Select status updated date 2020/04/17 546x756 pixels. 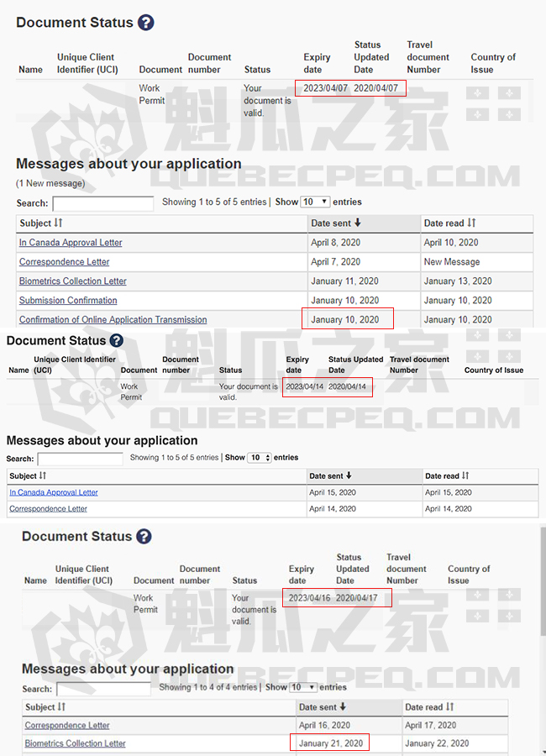(357, 598)
